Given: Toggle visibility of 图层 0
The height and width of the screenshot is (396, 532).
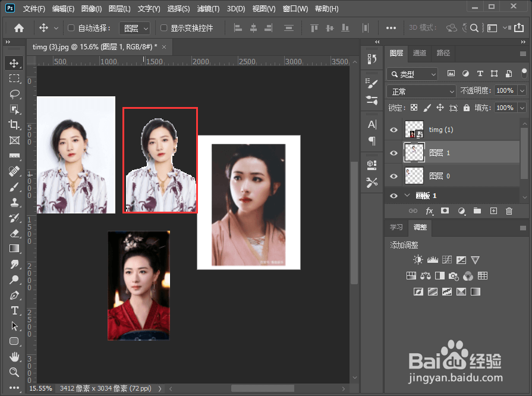Looking at the screenshot, I should tap(394, 176).
